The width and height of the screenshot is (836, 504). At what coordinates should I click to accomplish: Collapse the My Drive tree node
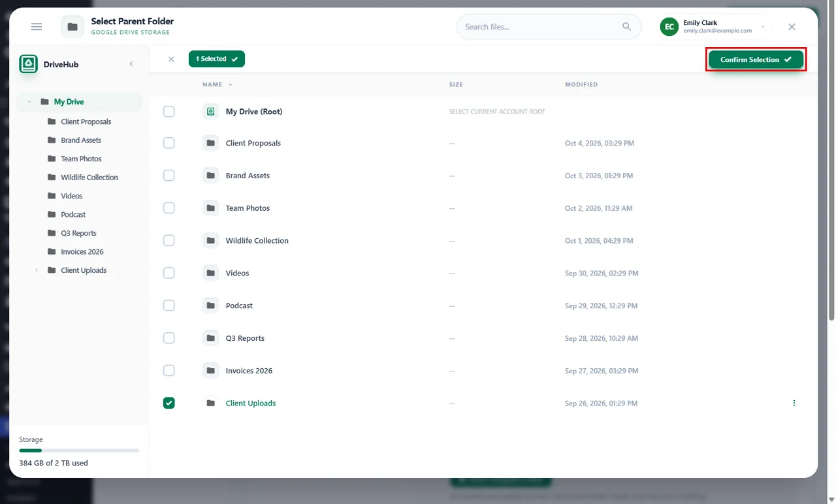pyautogui.click(x=29, y=102)
